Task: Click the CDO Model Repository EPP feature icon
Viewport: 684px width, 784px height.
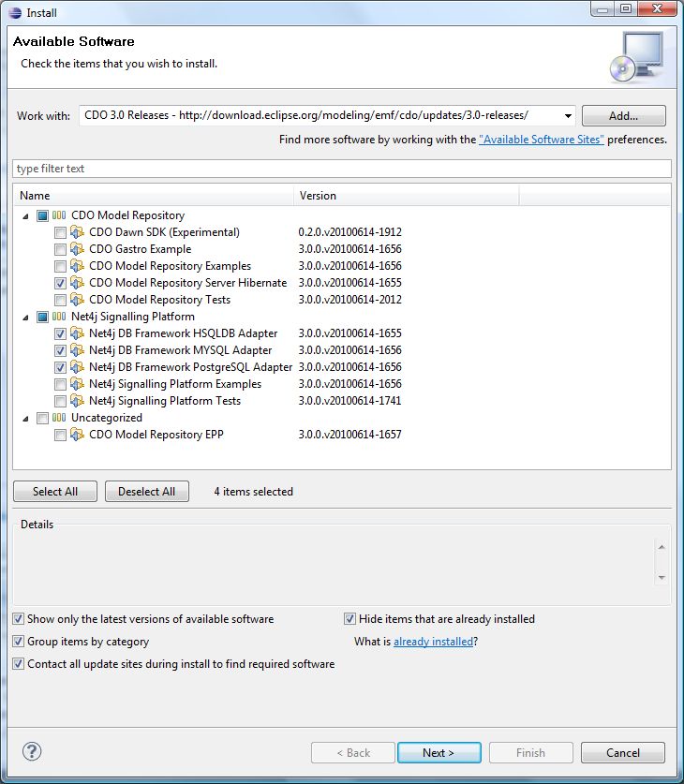Action: coord(77,435)
